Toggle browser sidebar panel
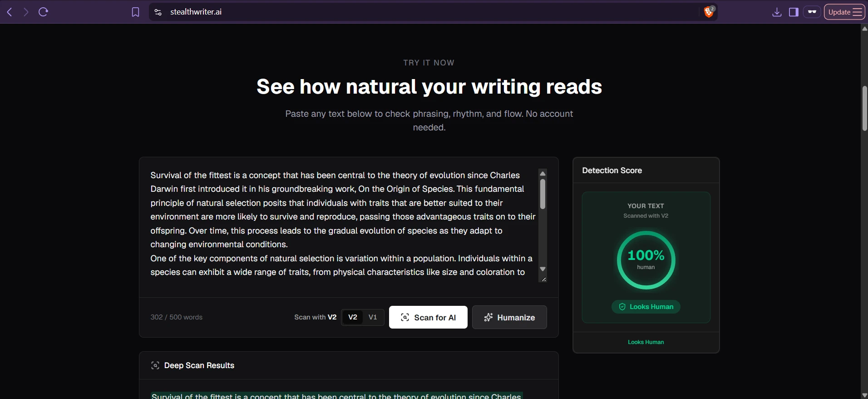The height and width of the screenshot is (399, 868). 794,12
